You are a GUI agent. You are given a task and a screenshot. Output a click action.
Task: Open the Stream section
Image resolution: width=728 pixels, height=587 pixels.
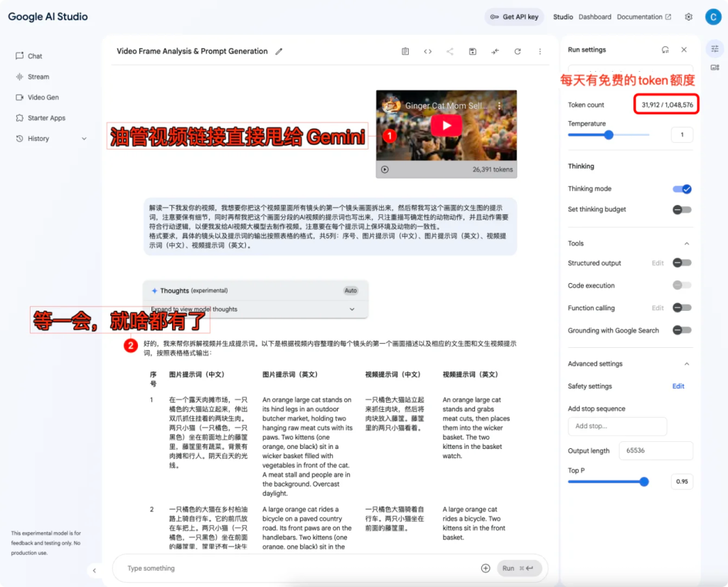coord(32,77)
